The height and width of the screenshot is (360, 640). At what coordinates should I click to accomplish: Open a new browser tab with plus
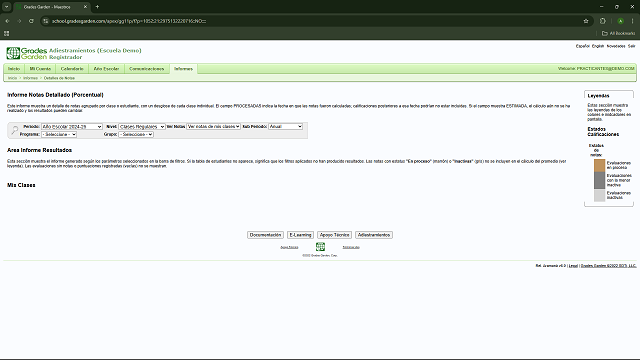(97, 7)
